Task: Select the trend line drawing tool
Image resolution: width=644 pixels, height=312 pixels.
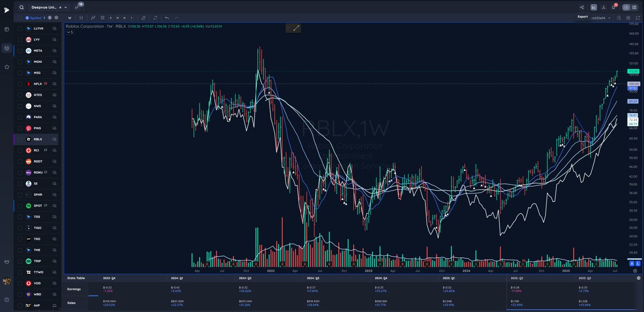Action: pos(297,28)
